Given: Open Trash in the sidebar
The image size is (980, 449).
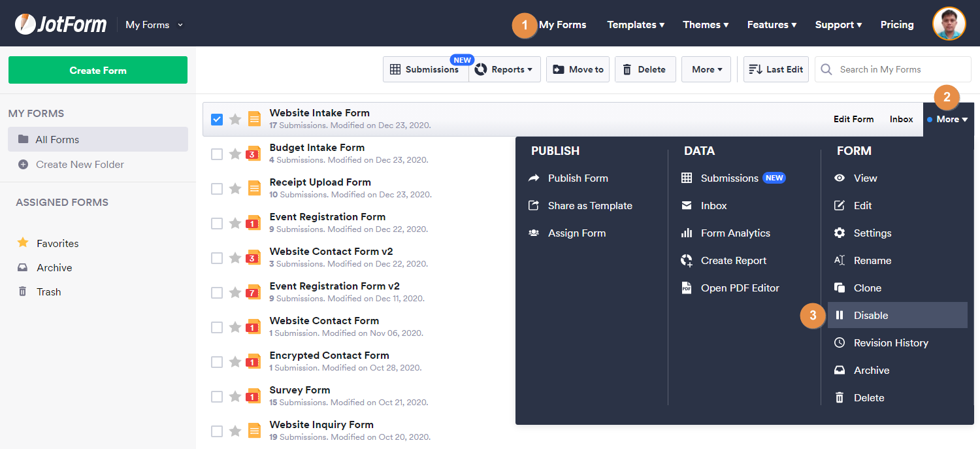Looking at the screenshot, I should pos(48,292).
